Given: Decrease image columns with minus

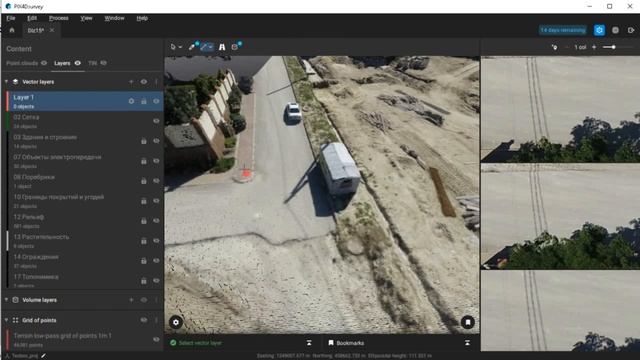Looking at the screenshot, I should pos(567,47).
